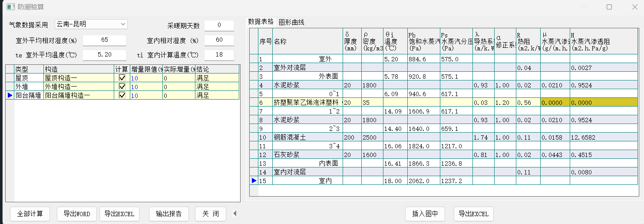644x224 pixels.
Task: Toggle the 阳台隔墙 calculation checkbox
Action: point(122,95)
